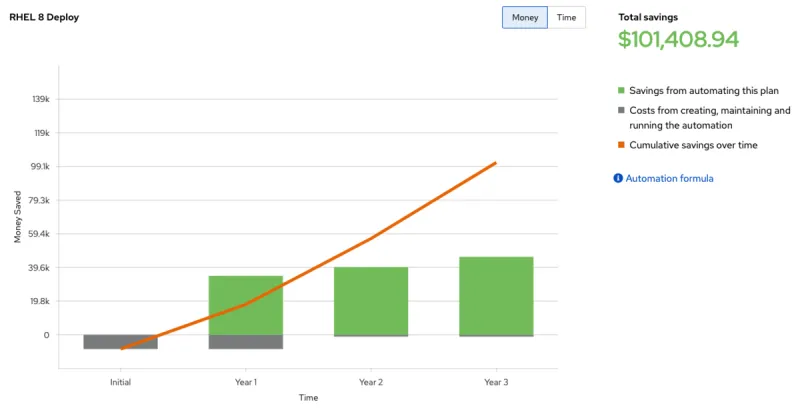Click the 'Initial' x-axis label
This screenshot has height=408, width=800.
(120, 382)
